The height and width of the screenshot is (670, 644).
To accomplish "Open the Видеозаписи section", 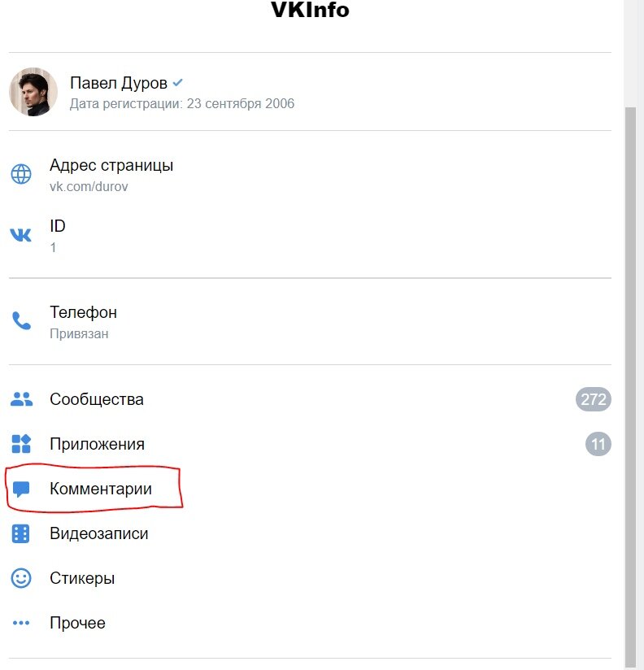I will click(310, 533).
